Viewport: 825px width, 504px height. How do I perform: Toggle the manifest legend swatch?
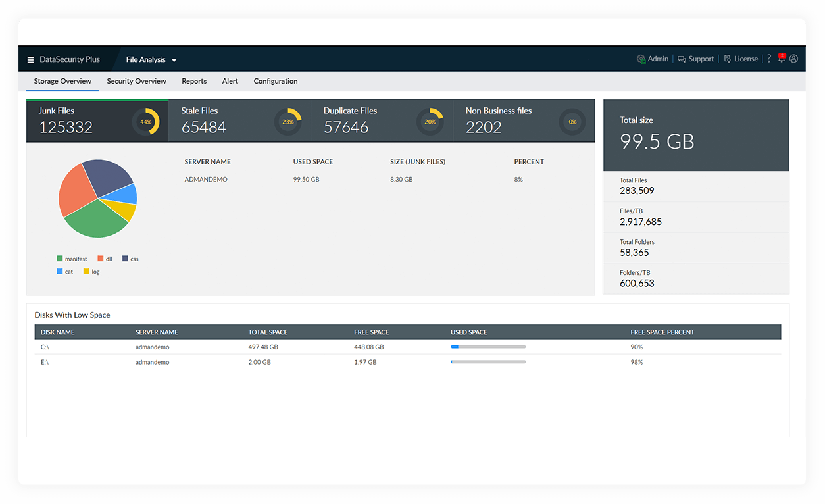click(x=60, y=259)
